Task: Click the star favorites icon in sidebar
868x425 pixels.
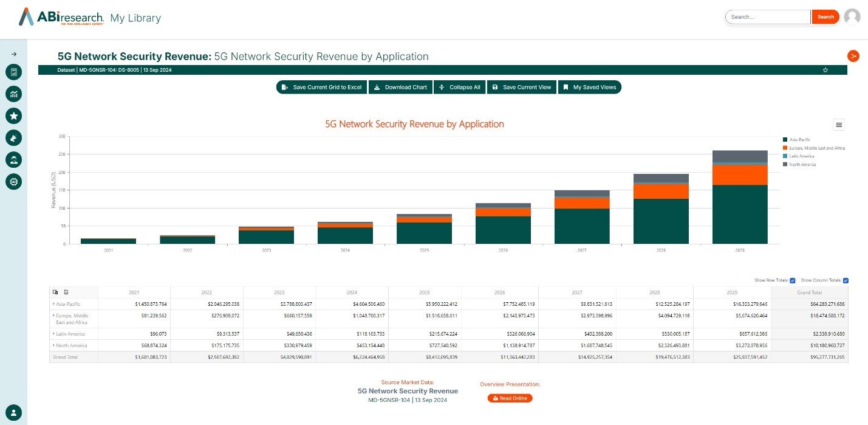Action: pyautogui.click(x=13, y=116)
